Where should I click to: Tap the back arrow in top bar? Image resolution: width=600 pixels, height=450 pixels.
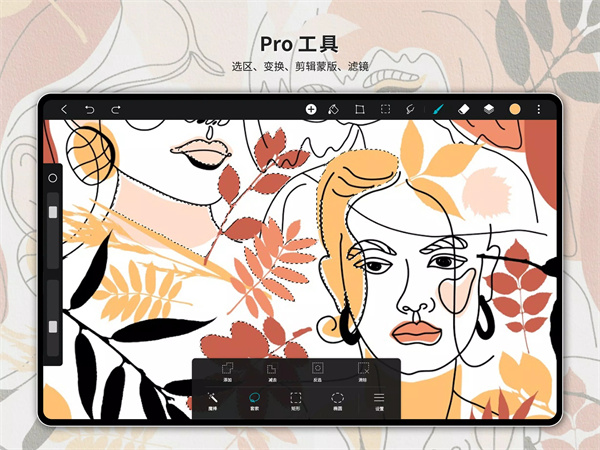pos(64,109)
